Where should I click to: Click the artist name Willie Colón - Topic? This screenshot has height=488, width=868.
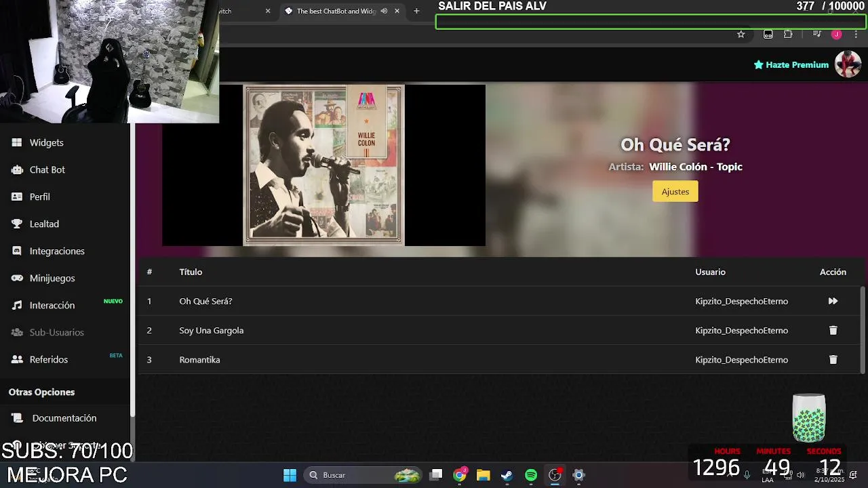[x=696, y=167]
